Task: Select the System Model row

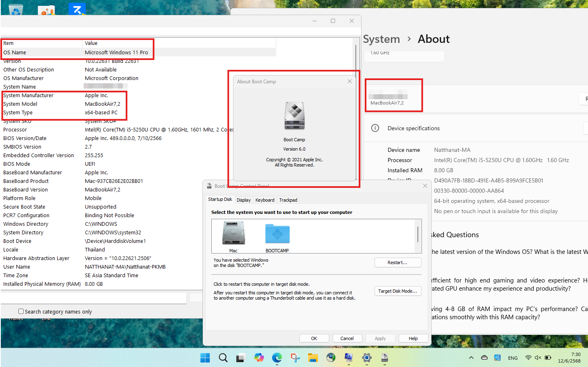Action: [138, 104]
